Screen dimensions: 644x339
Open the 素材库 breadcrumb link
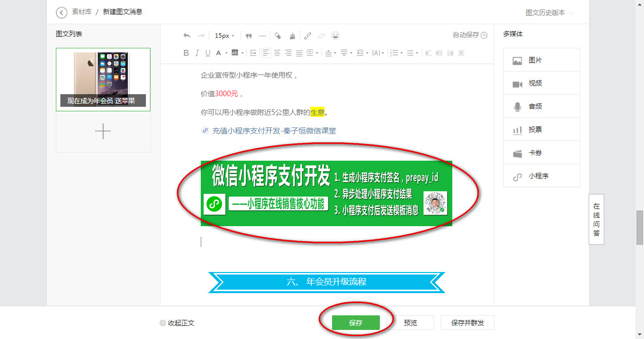[82, 12]
